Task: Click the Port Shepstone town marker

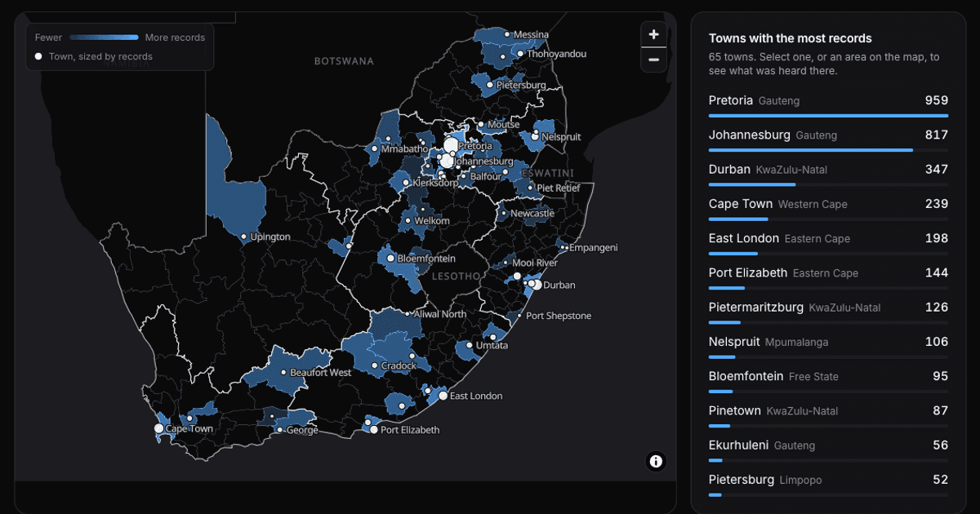Action: [519, 316]
